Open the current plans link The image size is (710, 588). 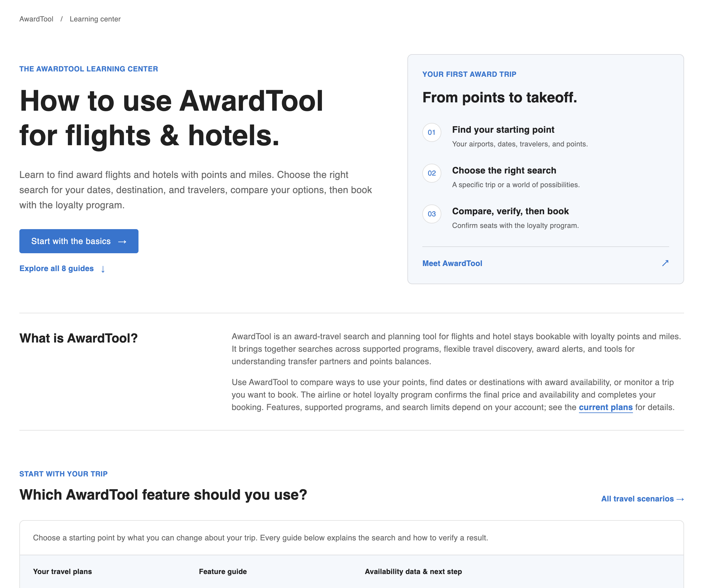pos(605,407)
